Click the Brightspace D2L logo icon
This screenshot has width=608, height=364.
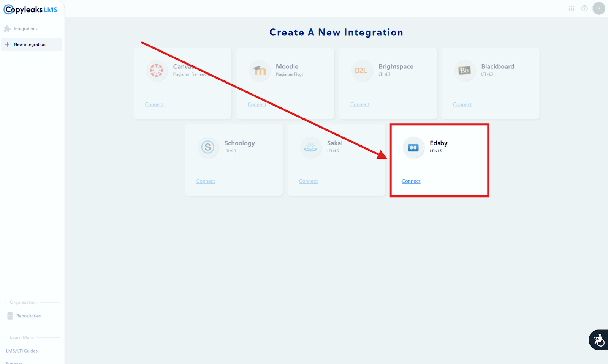[362, 70]
